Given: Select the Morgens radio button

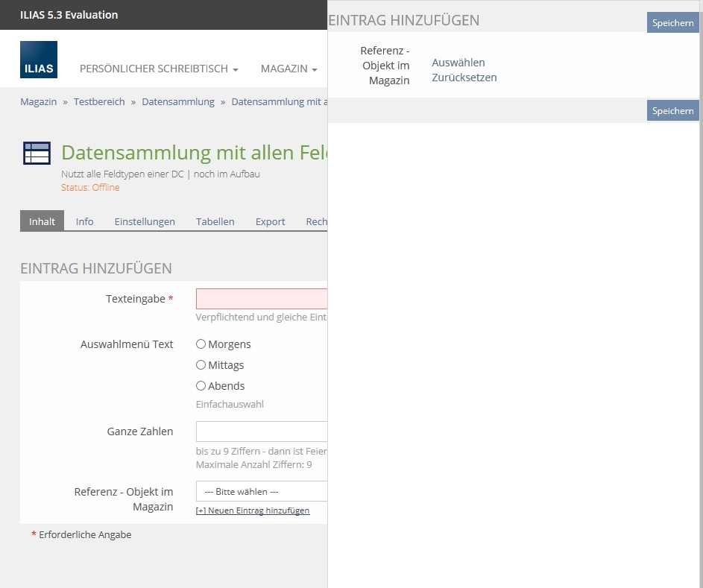Looking at the screenshot, I should [x=201, y=344].
